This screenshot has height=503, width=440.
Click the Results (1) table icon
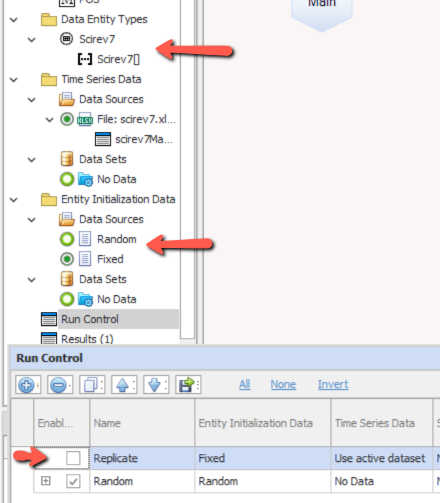tap(49, 338)
